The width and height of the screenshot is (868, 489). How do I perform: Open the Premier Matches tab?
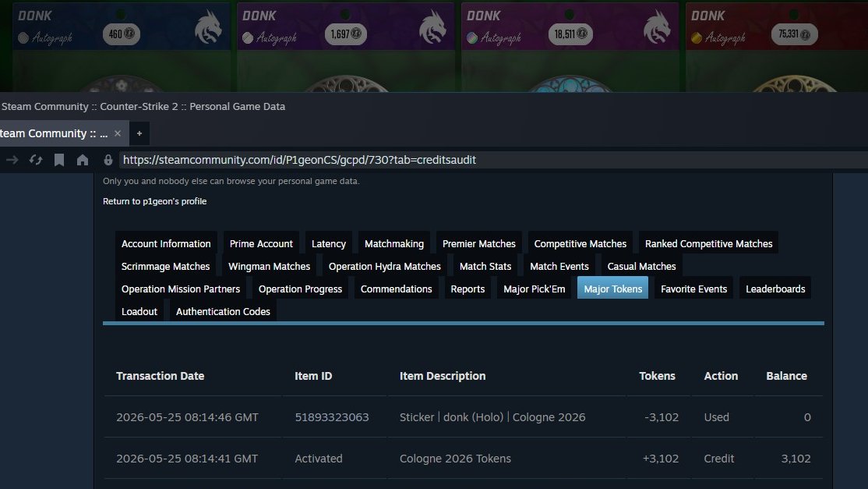[479, 243]
